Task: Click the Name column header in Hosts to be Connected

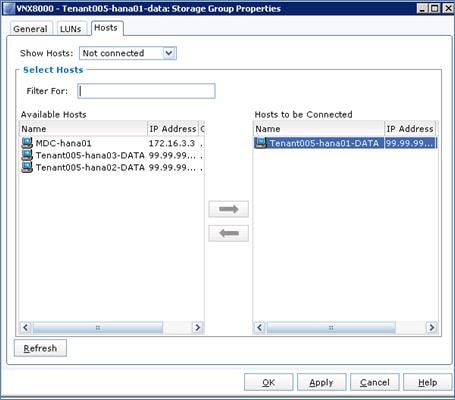Action: point(318,129)
